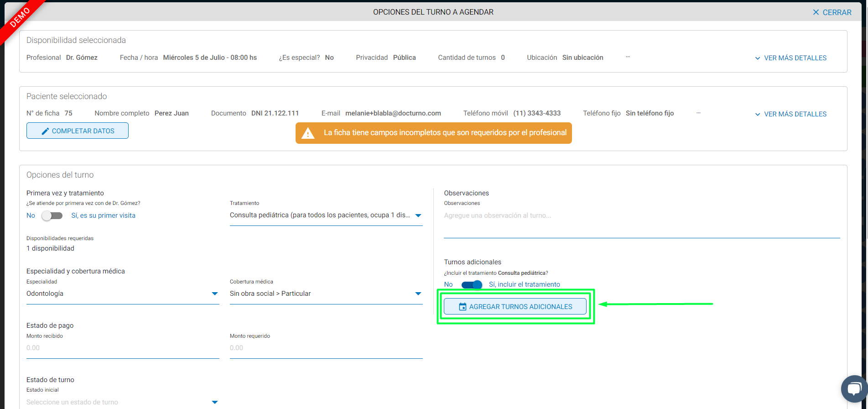Click the Estado de pago heading
Viewport: 868px width, 409px height.
tap(50, 325)
